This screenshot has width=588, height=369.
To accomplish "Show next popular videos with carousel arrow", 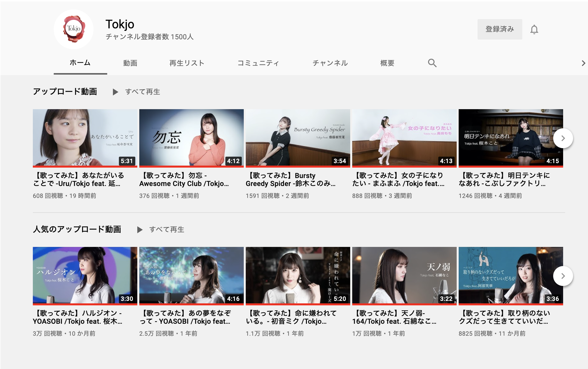I will 563,276.
